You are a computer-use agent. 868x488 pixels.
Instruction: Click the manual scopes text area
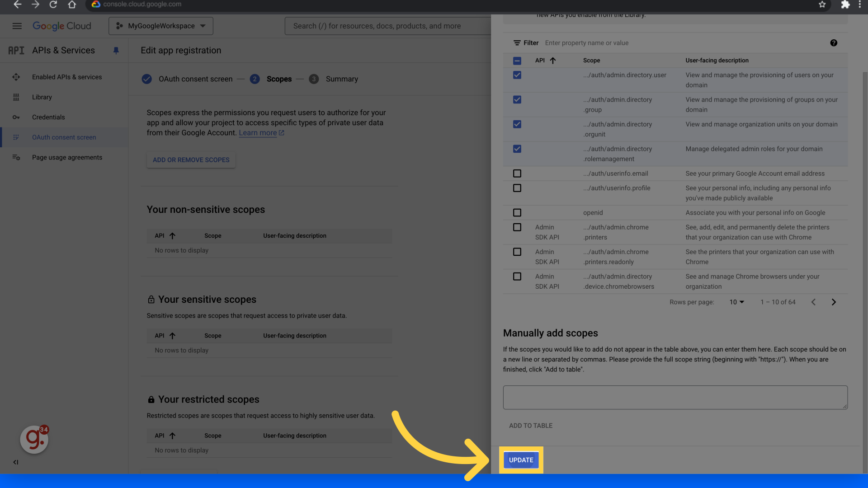click(675, 398)
